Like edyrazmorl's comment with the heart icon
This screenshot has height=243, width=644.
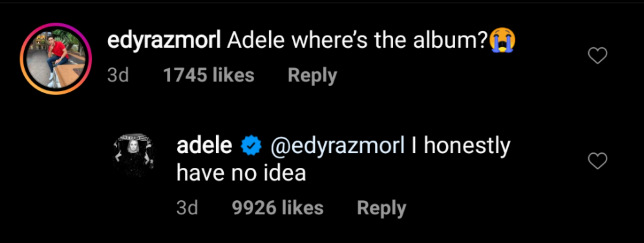point(597,56)
